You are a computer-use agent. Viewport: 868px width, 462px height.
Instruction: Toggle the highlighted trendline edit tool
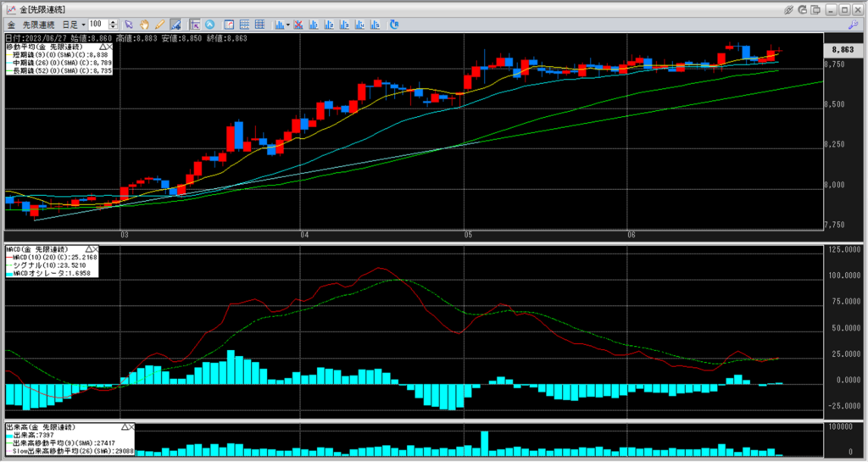point(175,25)
